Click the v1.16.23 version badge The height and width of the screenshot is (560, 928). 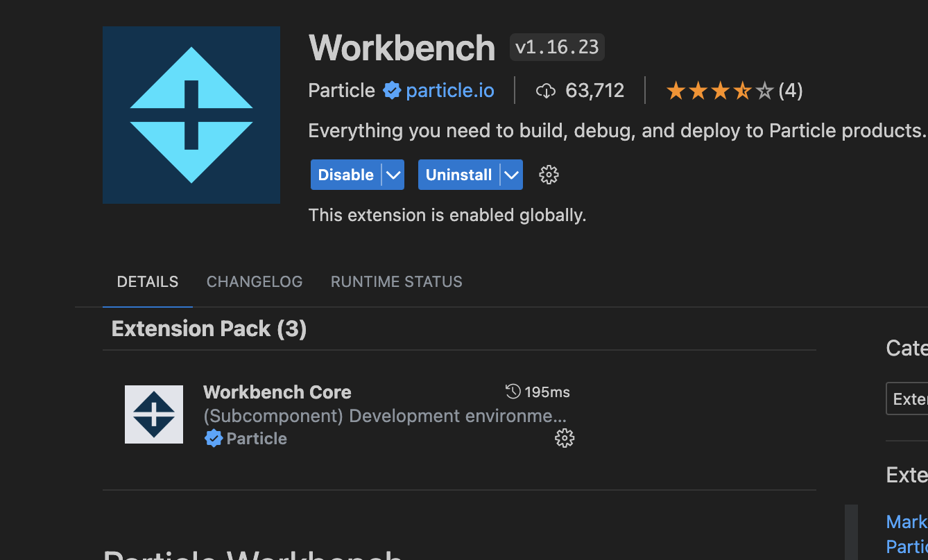[x=557, y=47]
